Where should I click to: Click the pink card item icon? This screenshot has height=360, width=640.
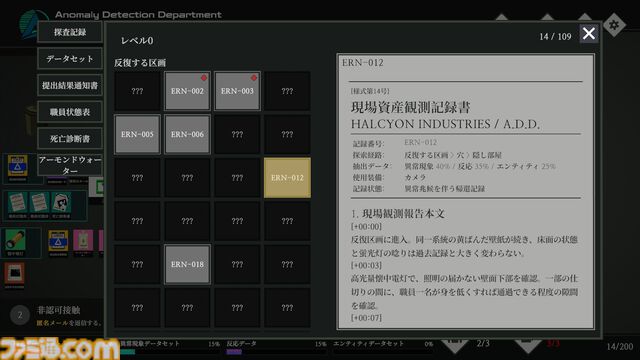(83, 240)
